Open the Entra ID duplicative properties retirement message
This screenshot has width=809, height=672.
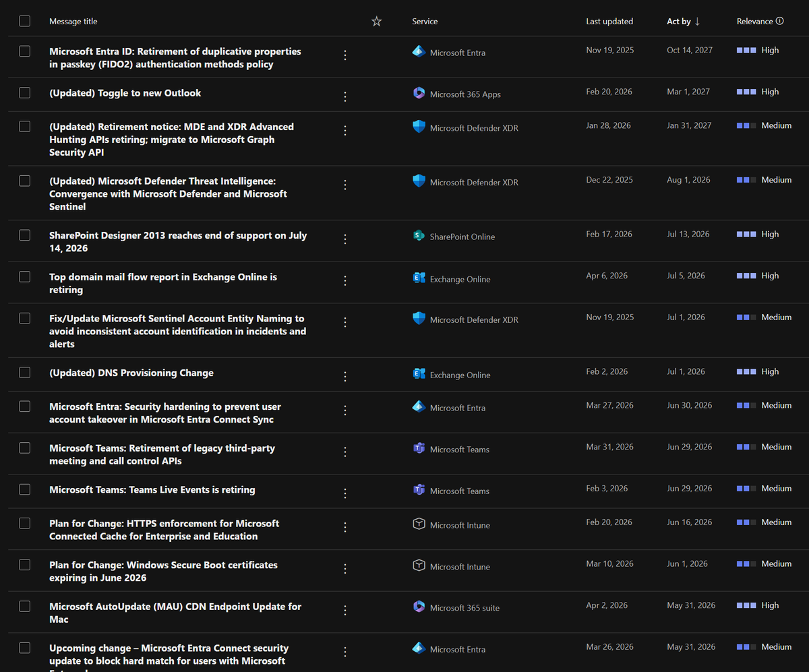[175, 58]
